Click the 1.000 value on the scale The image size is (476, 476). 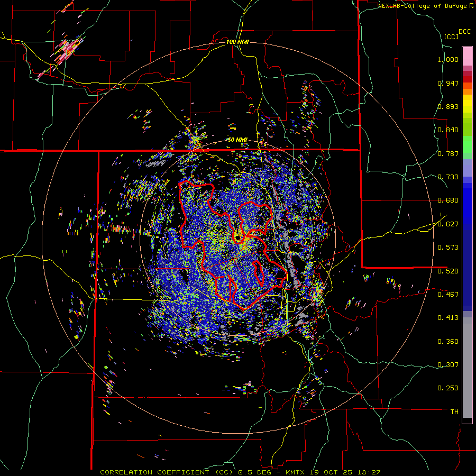click(x=448, y=59)
